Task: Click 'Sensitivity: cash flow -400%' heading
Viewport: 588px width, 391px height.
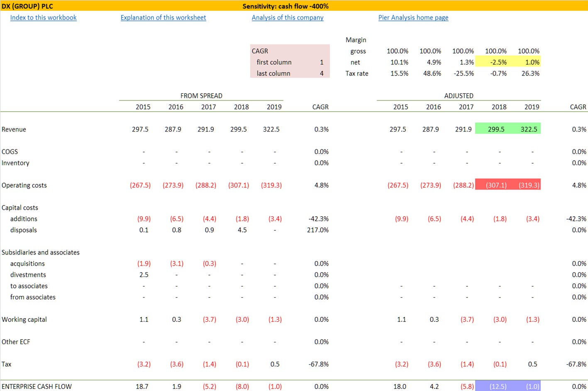Action: pos(285,6)
